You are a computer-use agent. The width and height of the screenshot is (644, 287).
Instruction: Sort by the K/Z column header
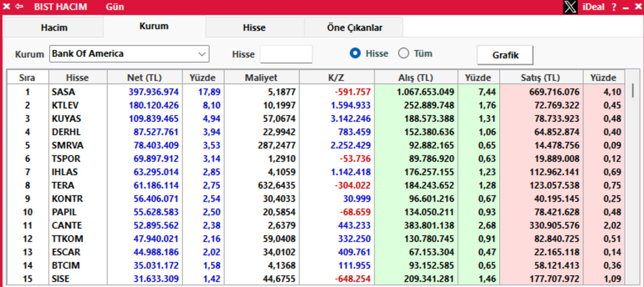pos(336,78)
